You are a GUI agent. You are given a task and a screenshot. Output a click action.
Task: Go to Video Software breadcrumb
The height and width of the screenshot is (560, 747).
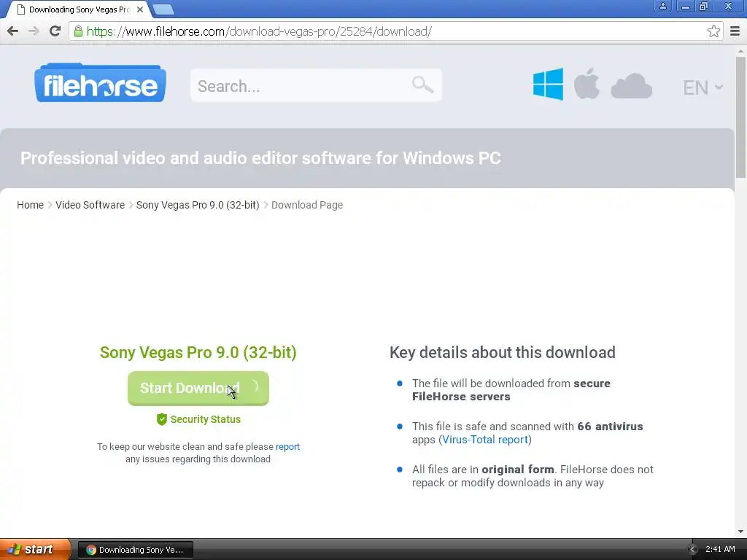[x=90, y=205]
